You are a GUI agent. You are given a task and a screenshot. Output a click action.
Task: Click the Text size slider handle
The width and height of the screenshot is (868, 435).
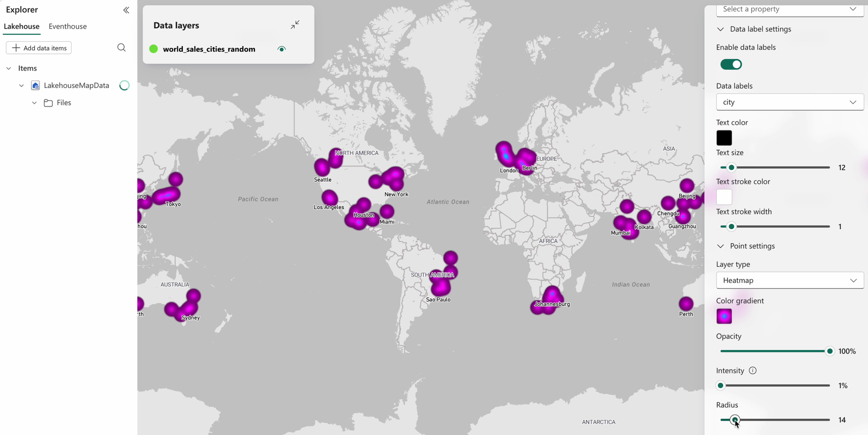coord(731,167)
